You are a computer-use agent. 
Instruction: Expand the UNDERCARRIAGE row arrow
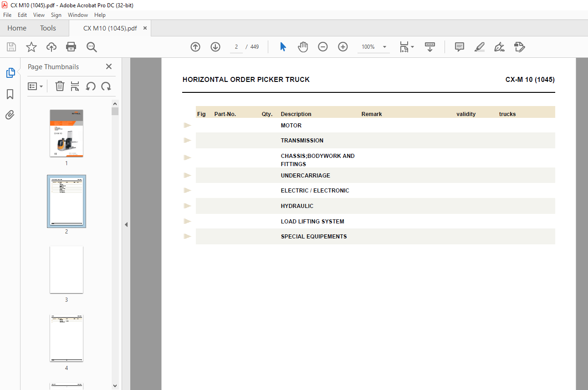(x=187, y=175)
